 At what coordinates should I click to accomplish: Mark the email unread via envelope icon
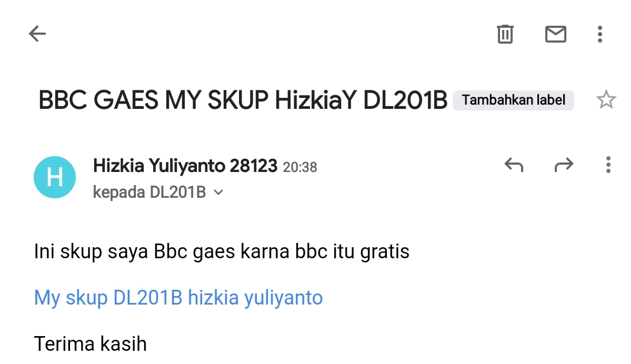(x=556, y=34)
